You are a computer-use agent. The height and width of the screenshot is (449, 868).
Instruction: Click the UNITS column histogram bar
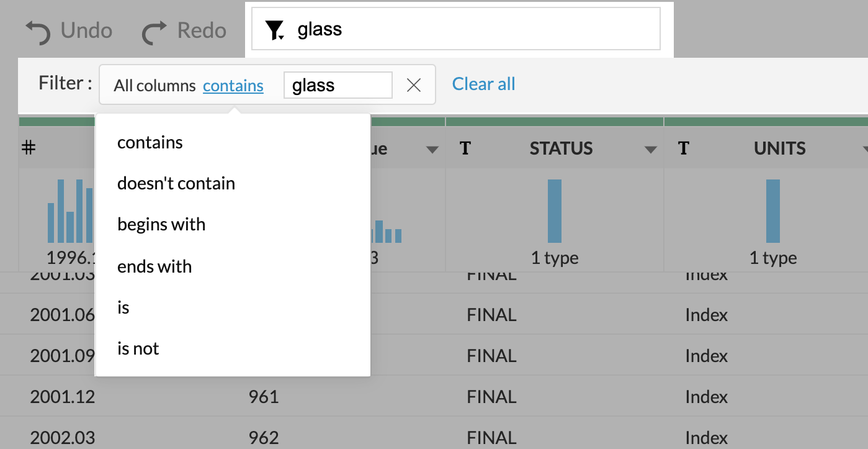[773, 211]
